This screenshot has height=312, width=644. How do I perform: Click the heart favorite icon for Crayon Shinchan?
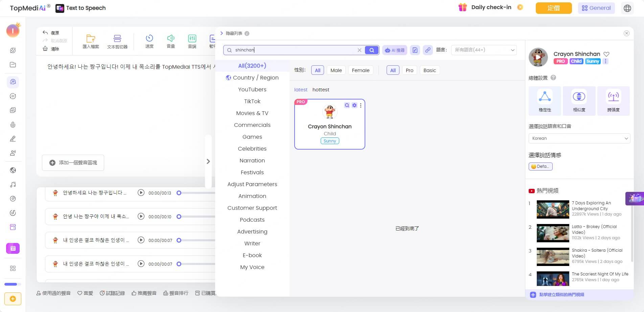pyautogui.click(x=606, y=54)
